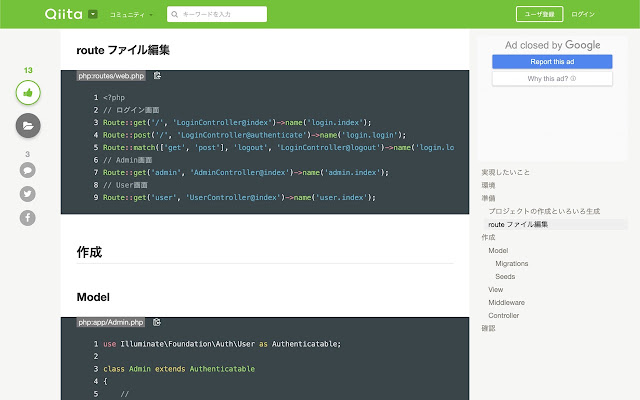Click code line with LoginController@logout
This screenshot has height=400, width=640.
(278, 147)
